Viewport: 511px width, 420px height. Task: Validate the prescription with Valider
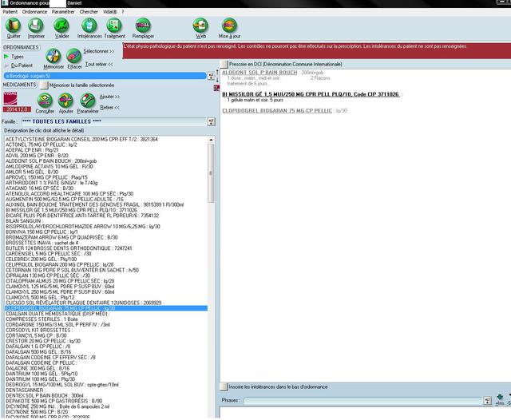click(61, 27)
